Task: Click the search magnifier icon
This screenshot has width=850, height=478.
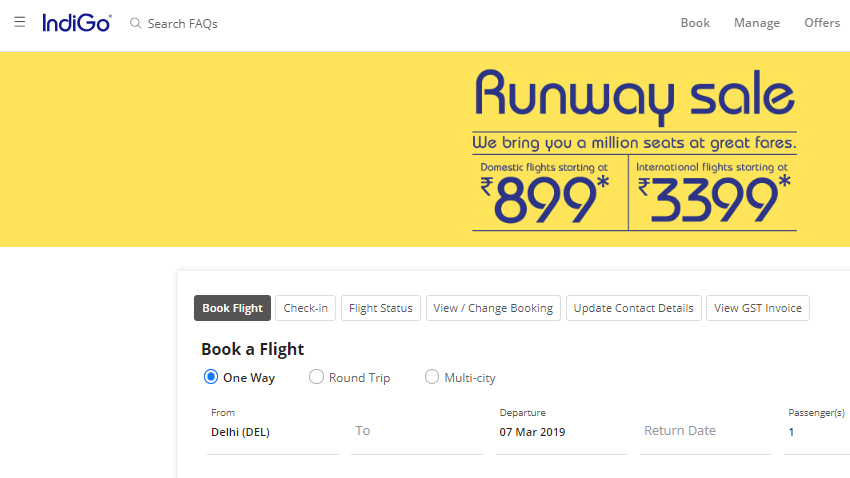Action: (x=136, y=23)
